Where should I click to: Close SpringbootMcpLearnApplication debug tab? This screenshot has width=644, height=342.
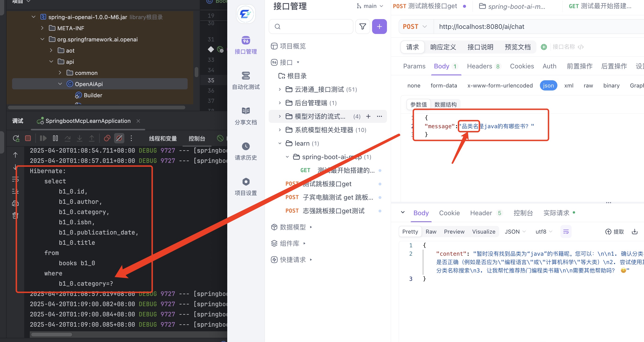138,121
